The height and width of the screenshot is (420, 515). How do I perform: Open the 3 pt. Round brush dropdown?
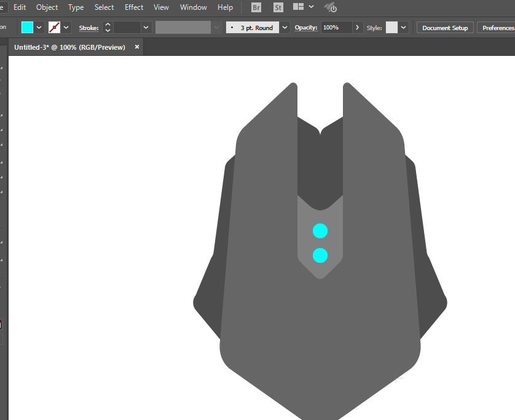pos(285,28)
